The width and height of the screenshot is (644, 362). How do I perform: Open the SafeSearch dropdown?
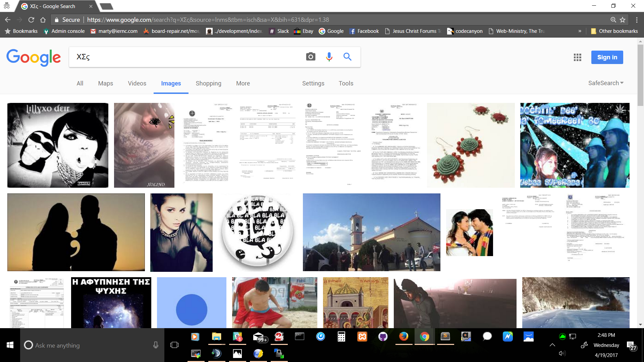coord(605,83)
